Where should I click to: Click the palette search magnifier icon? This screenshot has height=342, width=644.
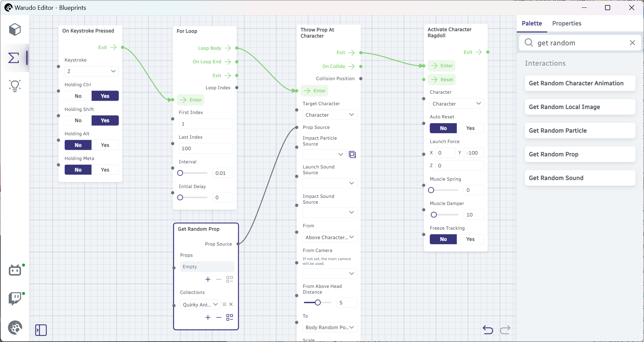pyautogui.click(x=529, y=43)
